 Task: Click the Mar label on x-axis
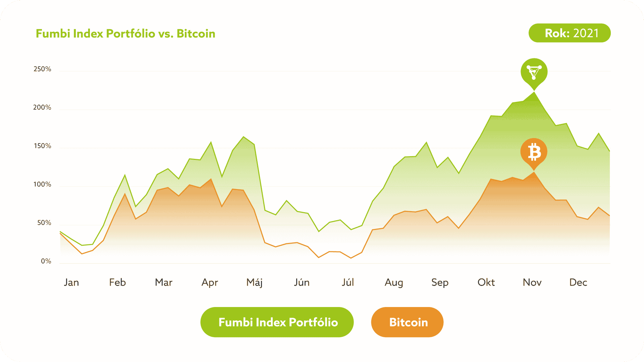point(164,282)
